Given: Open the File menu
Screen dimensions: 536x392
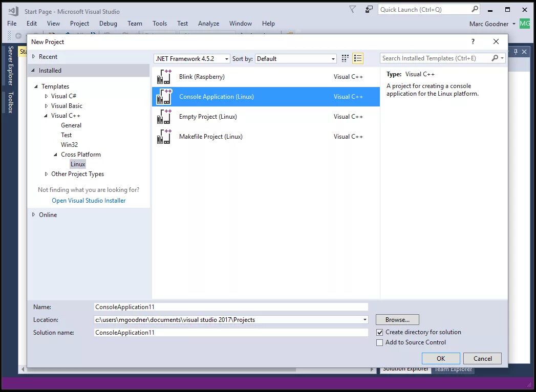Looking at the screenshot, I should [x=12, y=24].
